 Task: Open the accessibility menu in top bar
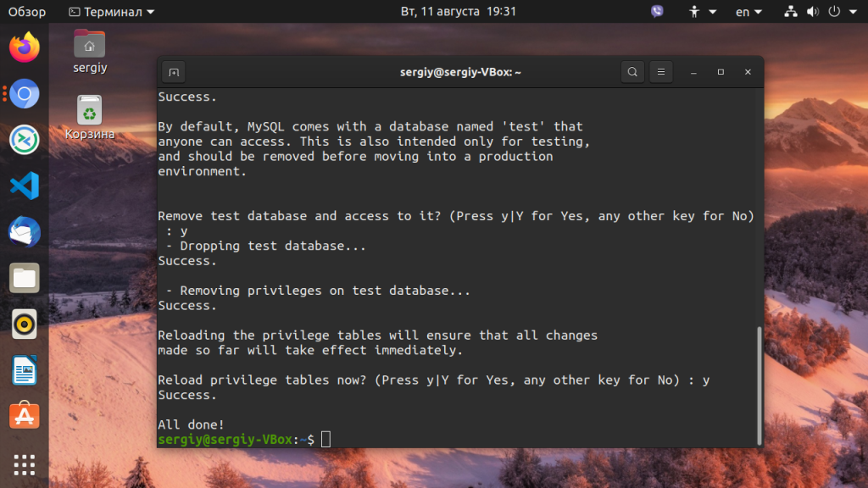click(x=702, y=12)
